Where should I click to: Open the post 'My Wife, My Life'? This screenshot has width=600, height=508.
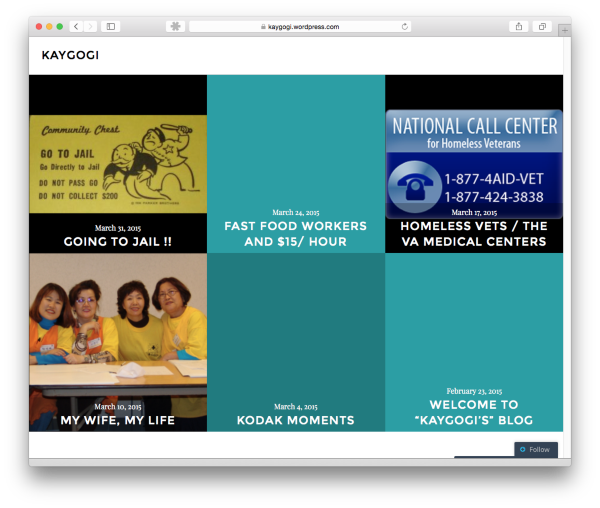pyautogui.click(x=118, y=420)
